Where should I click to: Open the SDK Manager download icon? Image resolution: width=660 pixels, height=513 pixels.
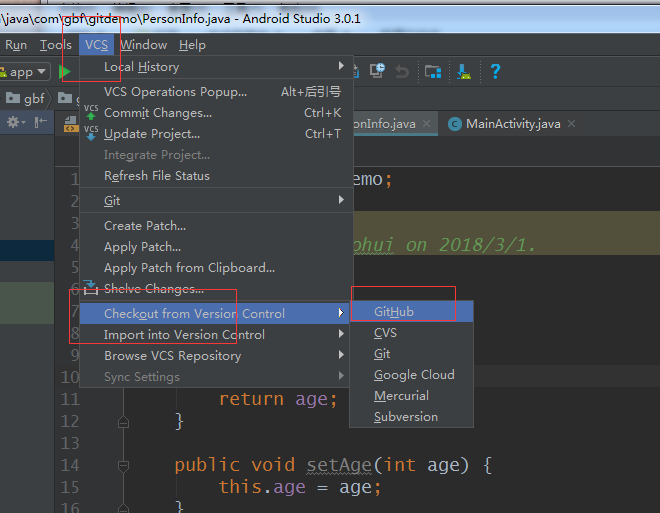(x=464, y=72)
